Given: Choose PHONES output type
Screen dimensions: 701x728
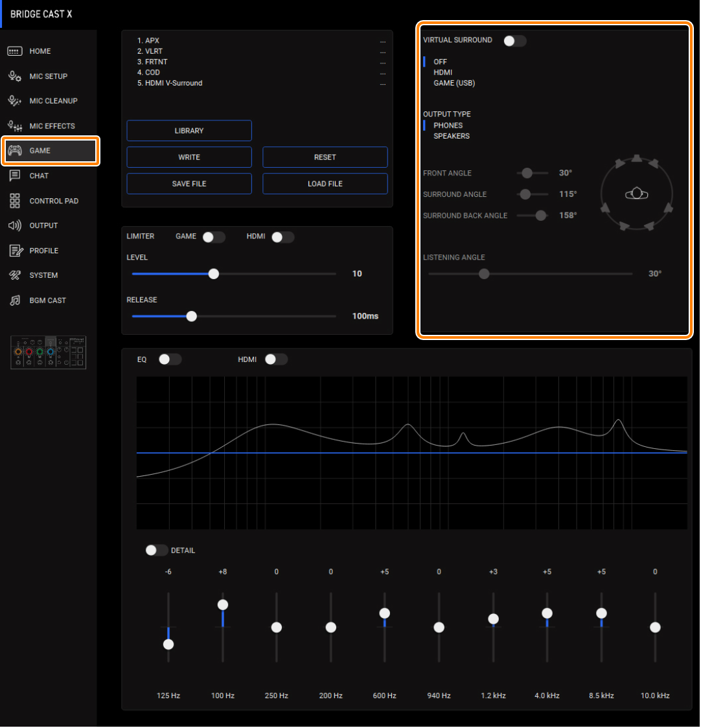Looking at the screenshot, I should pyautogui.click(x=448, y=126).
